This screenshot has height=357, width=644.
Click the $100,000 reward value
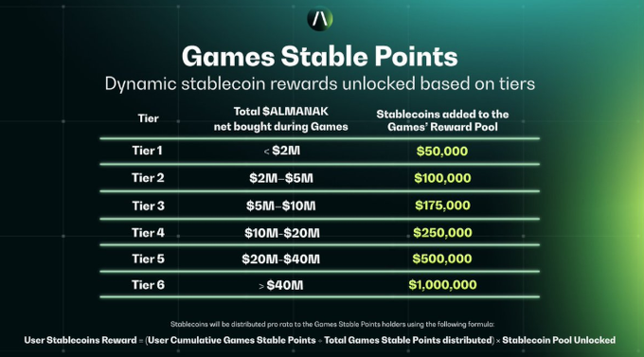tap(442, 178)
